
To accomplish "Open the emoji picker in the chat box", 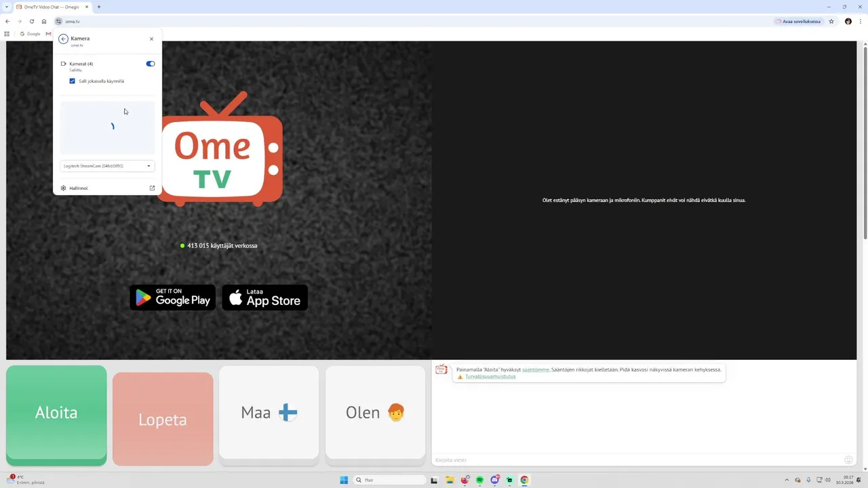I will tap(848, 460).
